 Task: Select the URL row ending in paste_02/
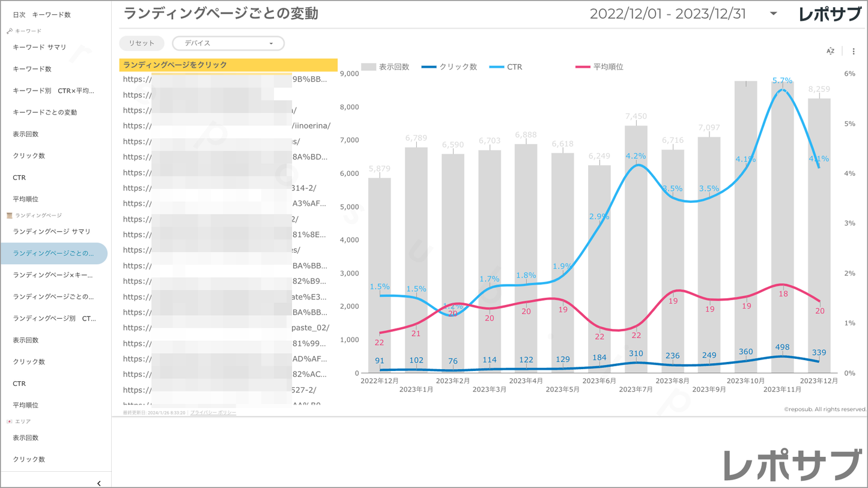tap(226, 328)
